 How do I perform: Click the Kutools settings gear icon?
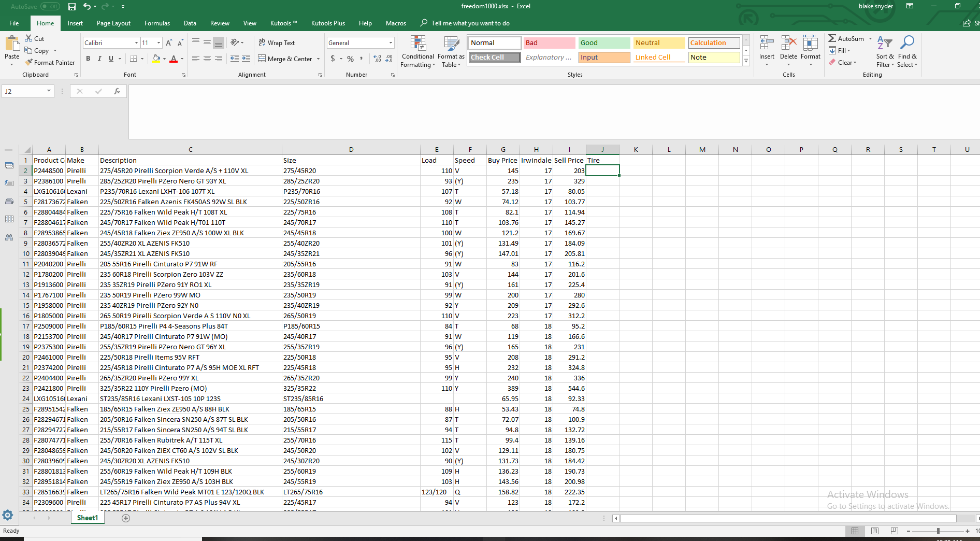8,515
